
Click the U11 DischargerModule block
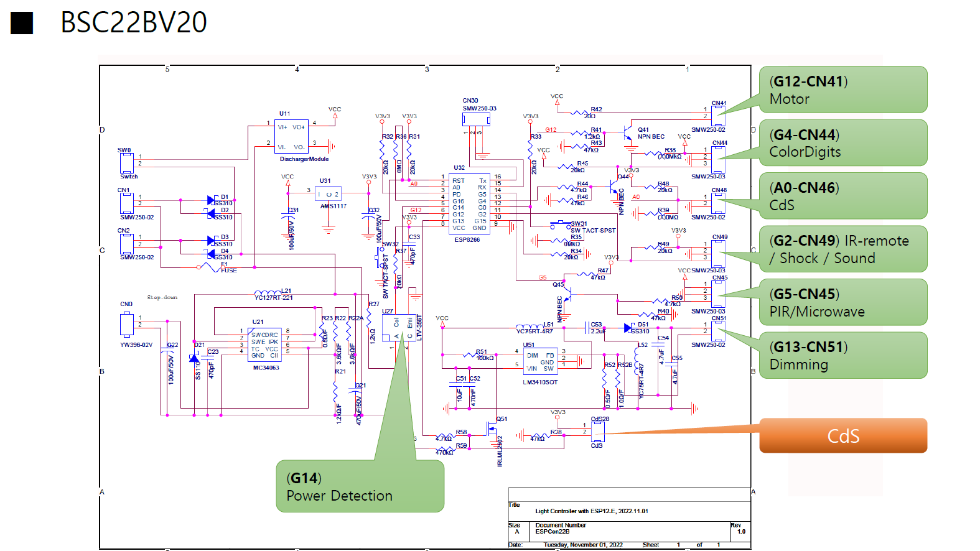coord(291,137)
